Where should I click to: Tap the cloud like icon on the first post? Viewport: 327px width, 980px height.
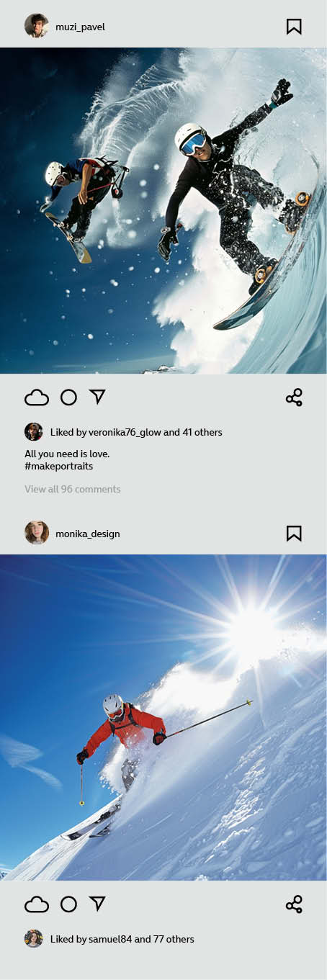[x=37, y=397]
